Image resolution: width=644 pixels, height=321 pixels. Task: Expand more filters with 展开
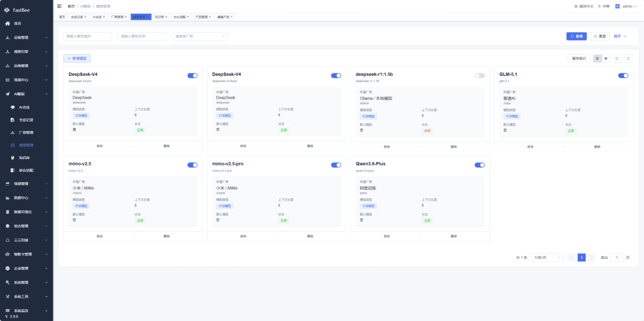tap(620, 36)
